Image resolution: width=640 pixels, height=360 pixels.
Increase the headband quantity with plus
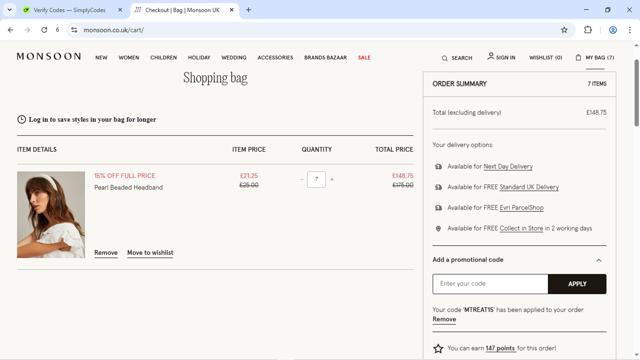point(332,180)
